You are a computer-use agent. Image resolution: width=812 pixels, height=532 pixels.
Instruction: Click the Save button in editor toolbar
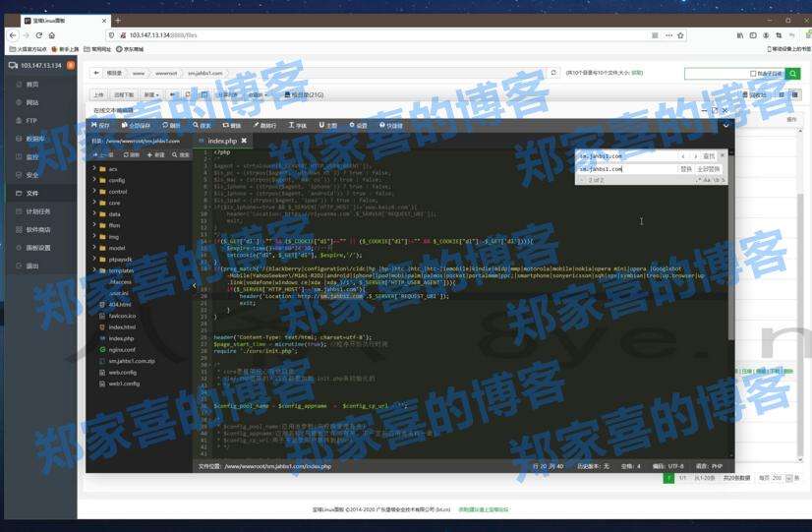(x=100, y=125)
